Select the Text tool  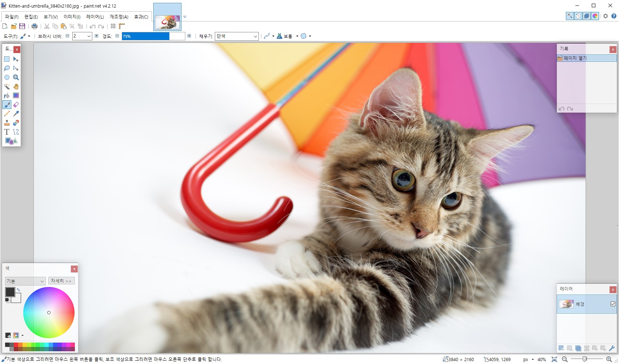7,132
